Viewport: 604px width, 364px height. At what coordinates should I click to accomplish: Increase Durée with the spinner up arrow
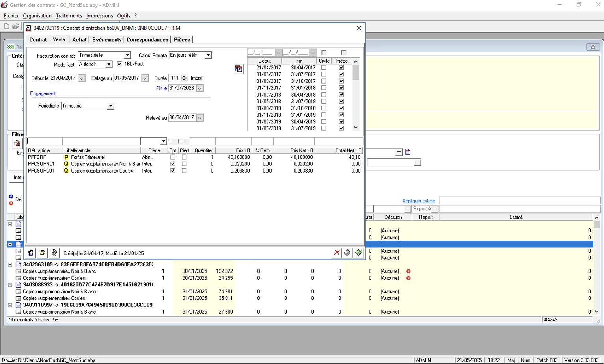pyautogui.click(x=184, y=76)
